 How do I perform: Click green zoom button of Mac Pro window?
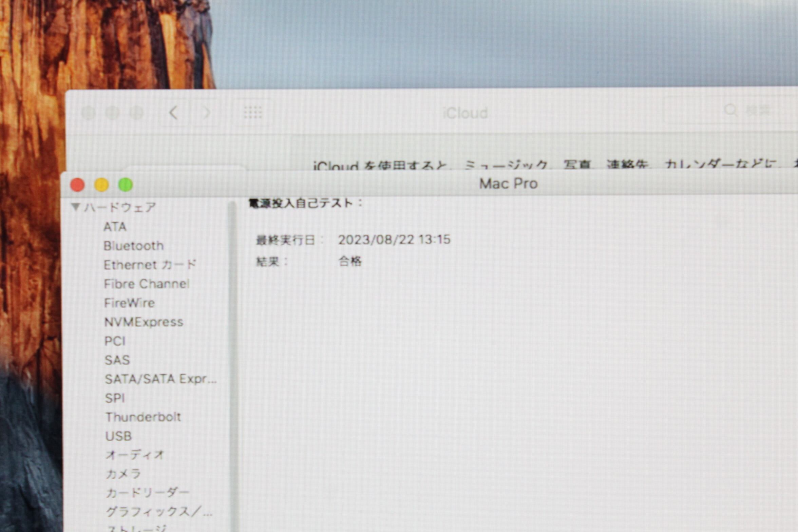click(126, 185)
